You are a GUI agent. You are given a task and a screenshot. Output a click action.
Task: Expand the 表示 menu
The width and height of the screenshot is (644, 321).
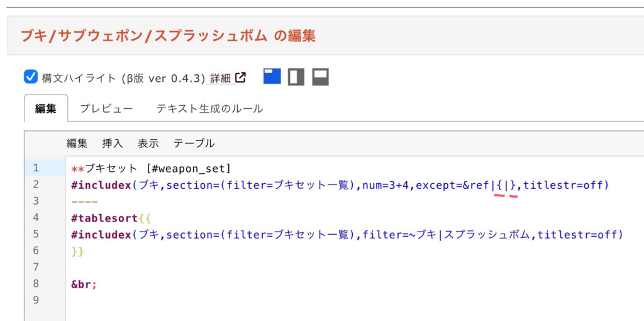(148, 144)
